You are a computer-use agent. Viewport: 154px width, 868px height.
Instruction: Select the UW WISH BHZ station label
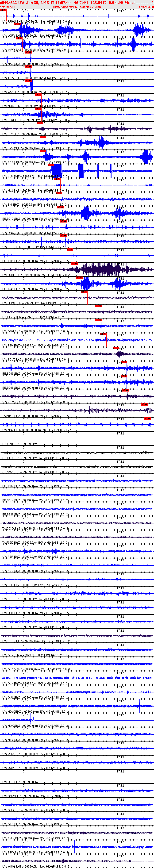[36, 866]
